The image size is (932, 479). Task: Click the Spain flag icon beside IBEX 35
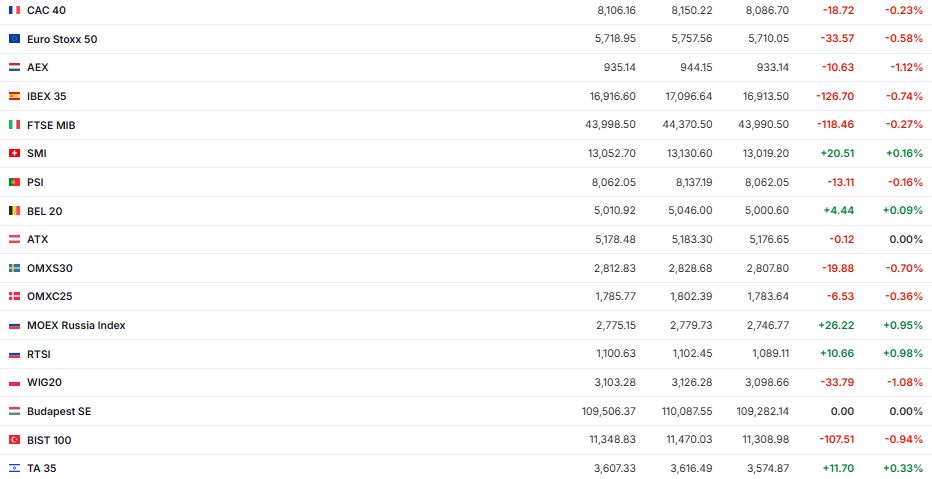(14, 96)
